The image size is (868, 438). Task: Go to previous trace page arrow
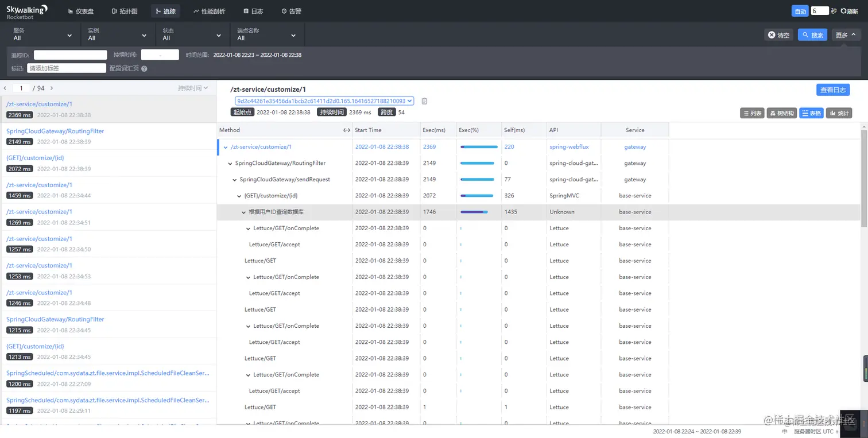pyautogui.click(x=5, y=88)
